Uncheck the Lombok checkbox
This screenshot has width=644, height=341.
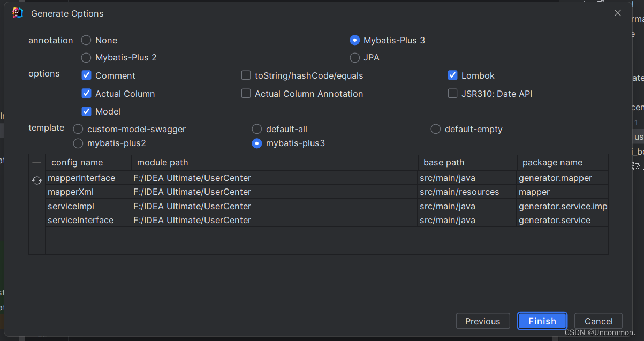[x=452, y=75]
